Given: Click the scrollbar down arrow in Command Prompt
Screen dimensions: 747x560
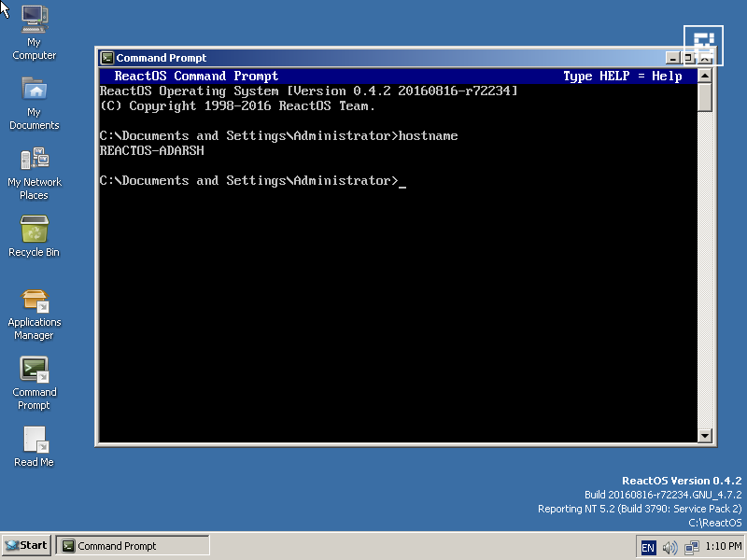Looking at the screenshot, I should pos(705,435).
